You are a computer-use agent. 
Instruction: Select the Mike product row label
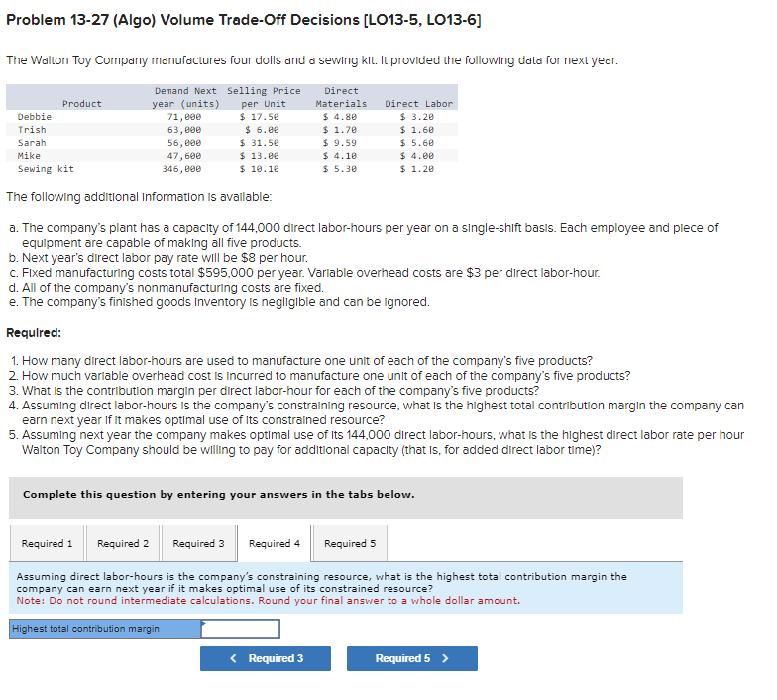(29, 156)
